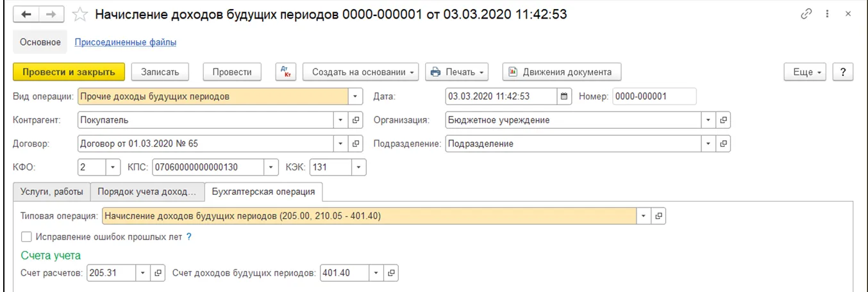
Task: Open calendar picker in the Дата field
Action: coord(564,97)
